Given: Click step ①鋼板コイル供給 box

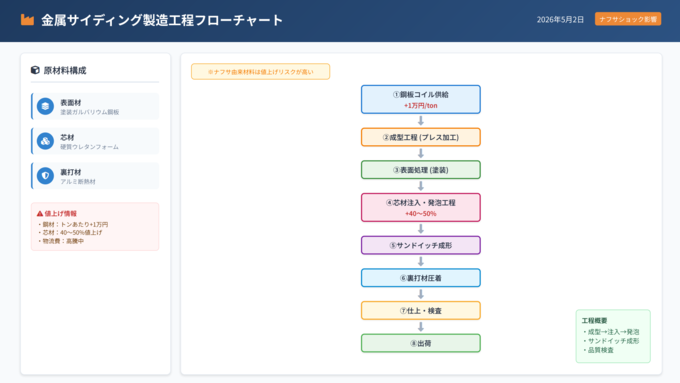Looking at the screenshot, I should 421,99.
